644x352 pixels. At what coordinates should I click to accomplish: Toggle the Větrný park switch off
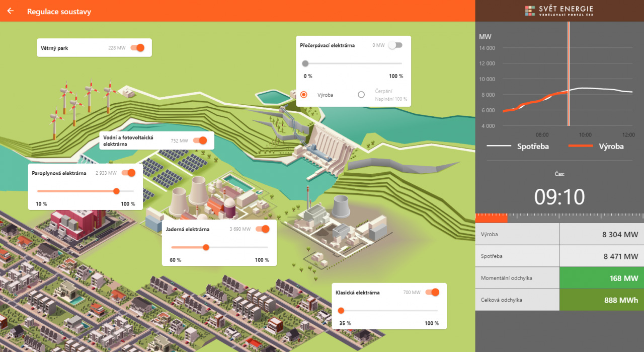pyautogui.click(x=137, y=48)
